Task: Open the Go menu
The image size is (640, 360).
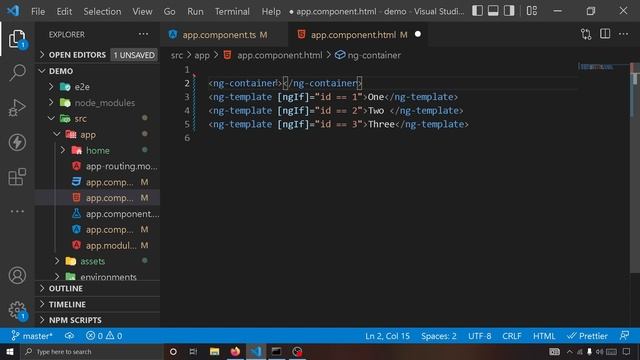Action: pos(169,11)
